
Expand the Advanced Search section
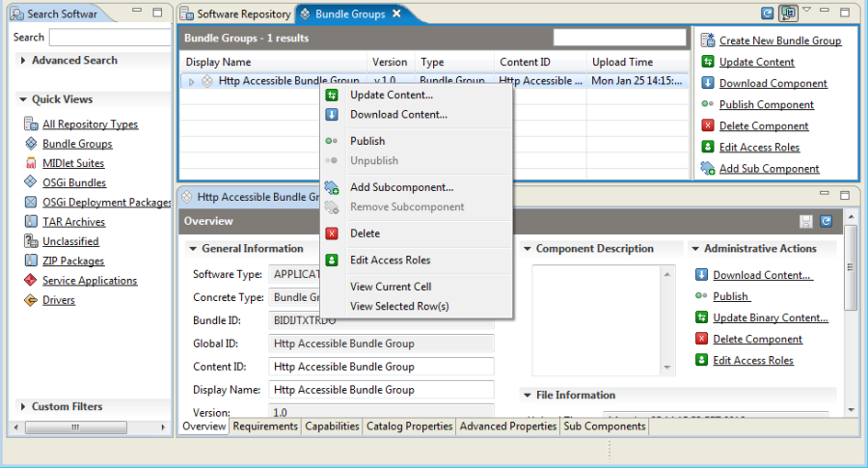(x=23, y=60)
